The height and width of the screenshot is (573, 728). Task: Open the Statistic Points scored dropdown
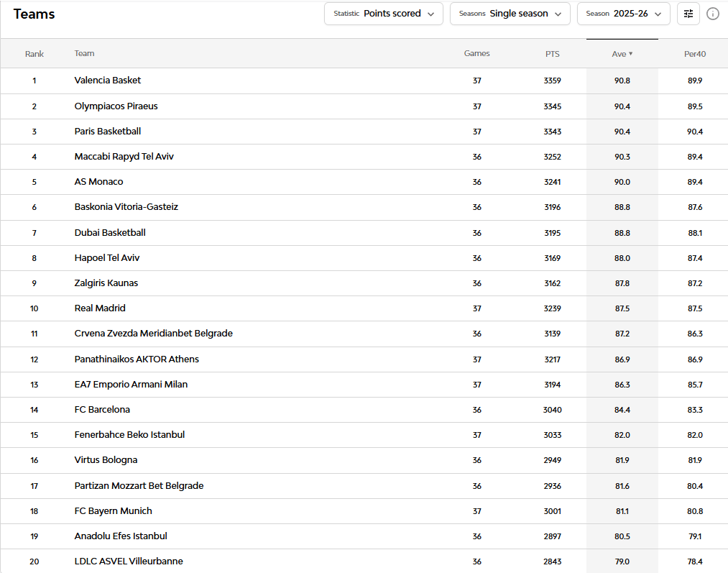click(384, 14)
